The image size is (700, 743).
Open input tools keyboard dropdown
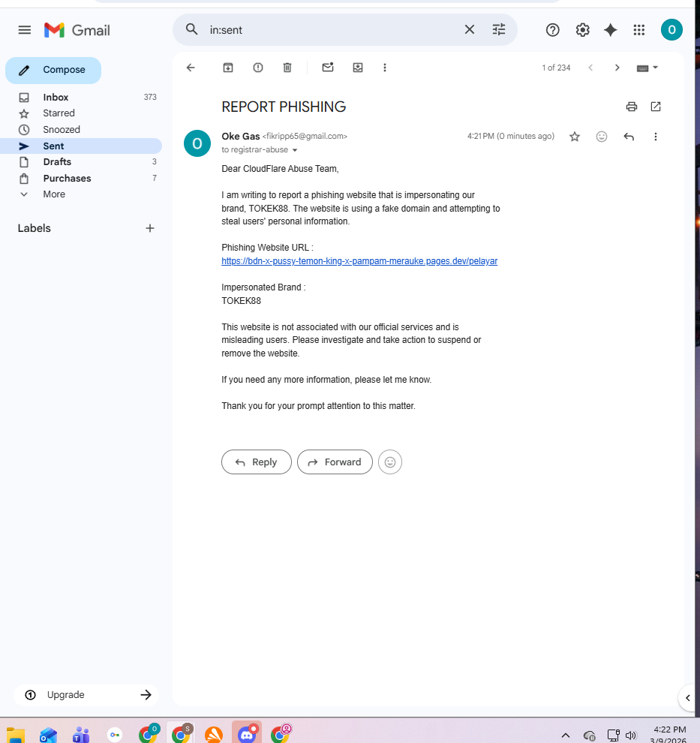[x=647, y=68]
